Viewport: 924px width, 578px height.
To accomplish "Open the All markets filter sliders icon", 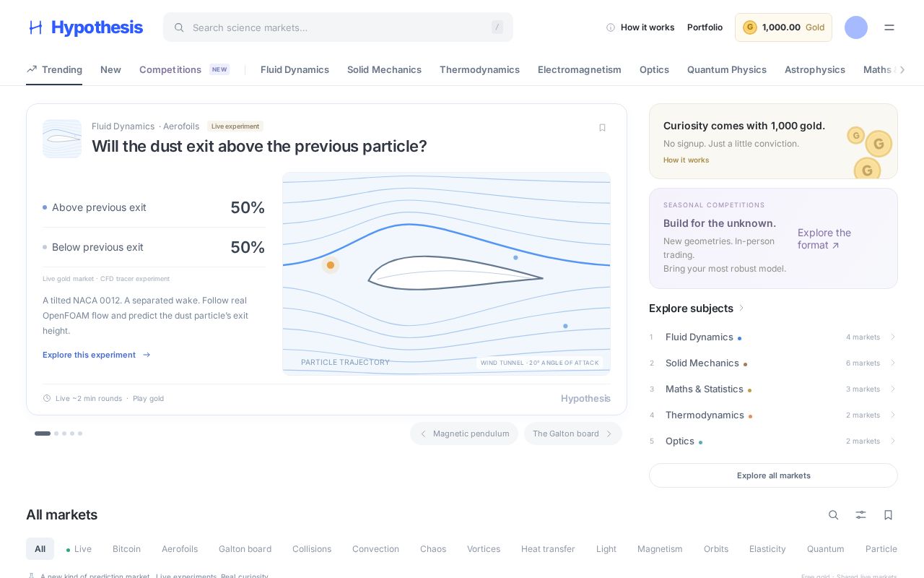I will coord(861,515).
